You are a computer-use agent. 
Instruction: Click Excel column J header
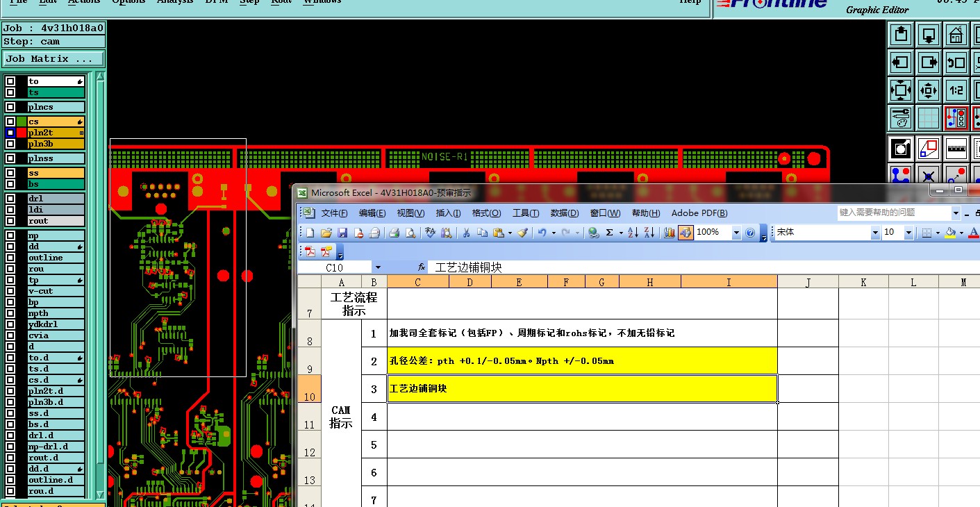pyautogui.click(x=808, y=281)
